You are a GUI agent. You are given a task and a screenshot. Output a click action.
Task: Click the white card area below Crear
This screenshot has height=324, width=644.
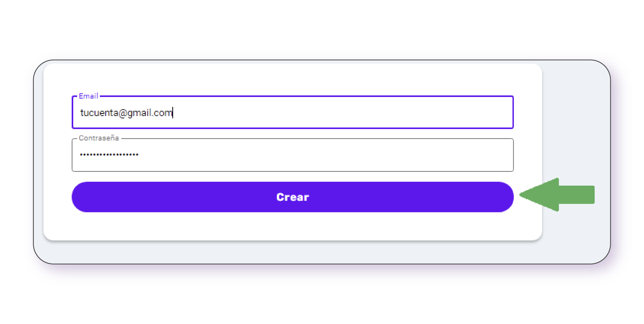(x=293, y=226)
